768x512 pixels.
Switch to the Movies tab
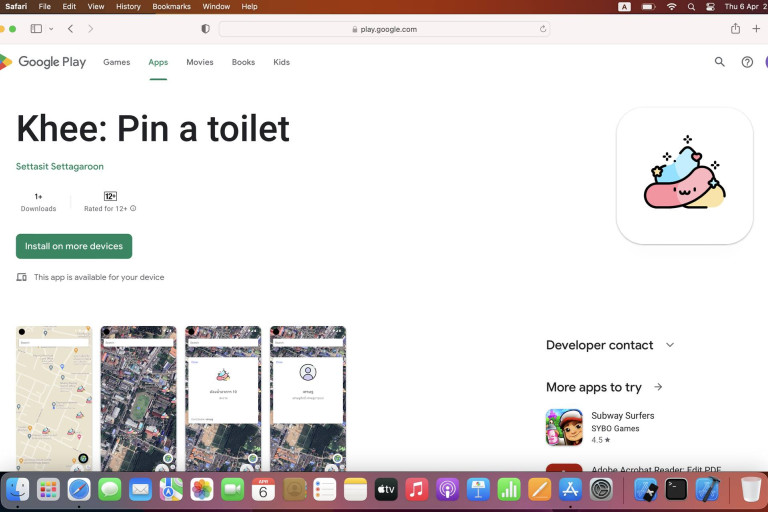pyautogui.click(x=200, y=62)
